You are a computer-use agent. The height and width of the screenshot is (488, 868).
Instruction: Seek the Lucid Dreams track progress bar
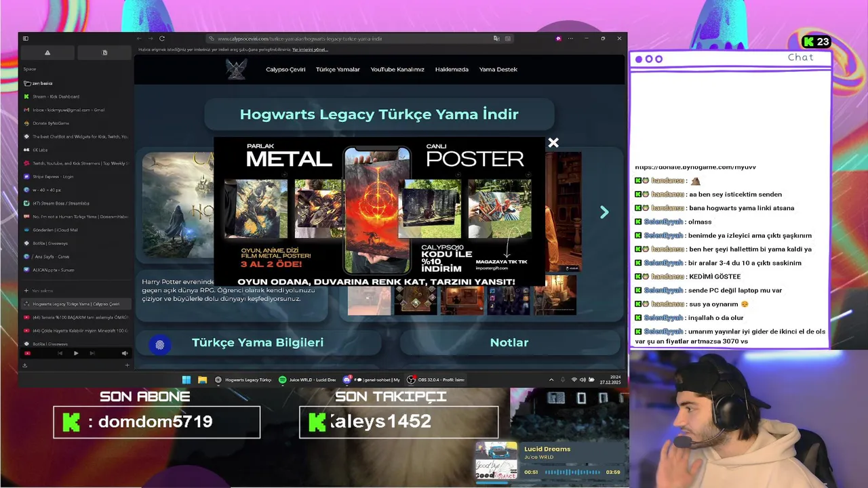[x=571, y=472]
